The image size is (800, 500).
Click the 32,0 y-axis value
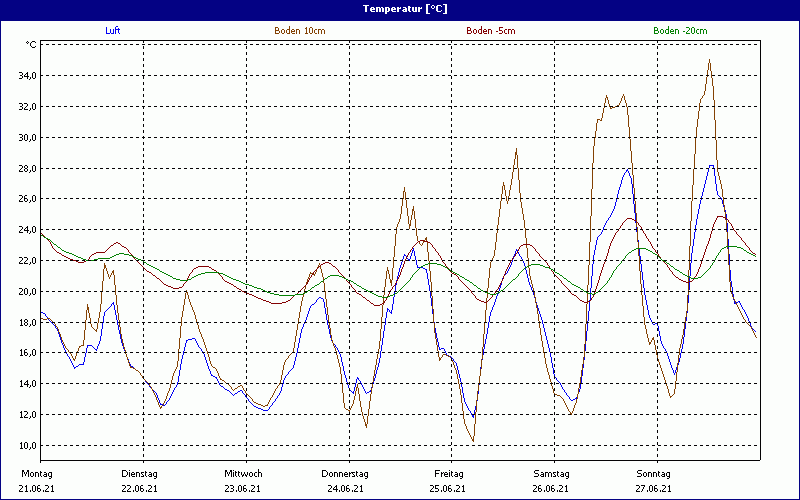click(x=27, y=107)
